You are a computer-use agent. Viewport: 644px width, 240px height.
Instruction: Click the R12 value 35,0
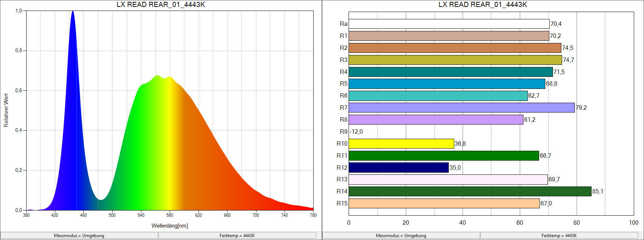coord(455,168)
